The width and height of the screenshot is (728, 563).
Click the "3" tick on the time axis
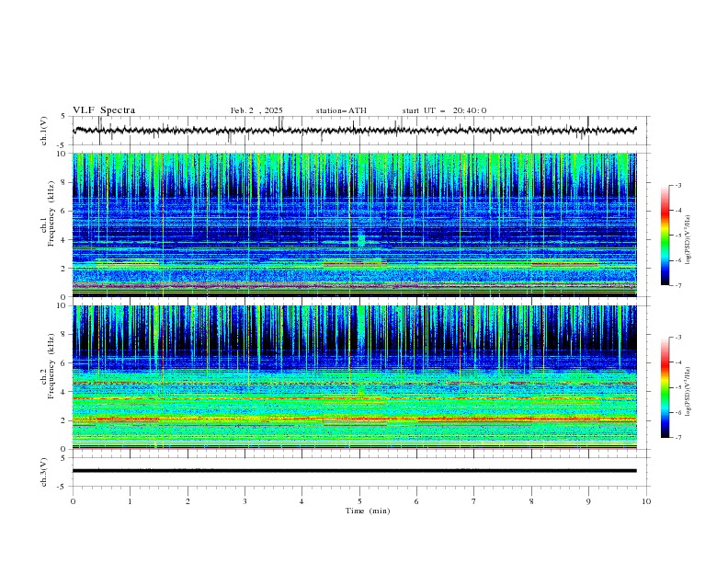click(245, 501)
